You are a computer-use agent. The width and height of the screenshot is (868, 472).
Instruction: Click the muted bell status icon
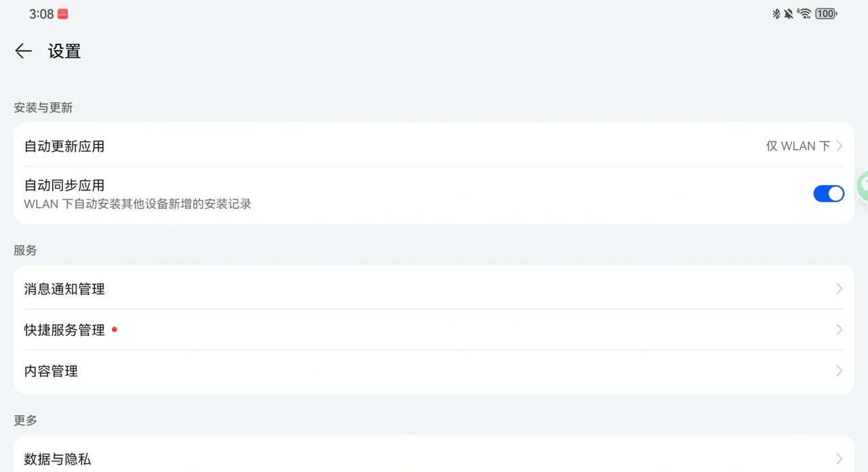[789, 14]
